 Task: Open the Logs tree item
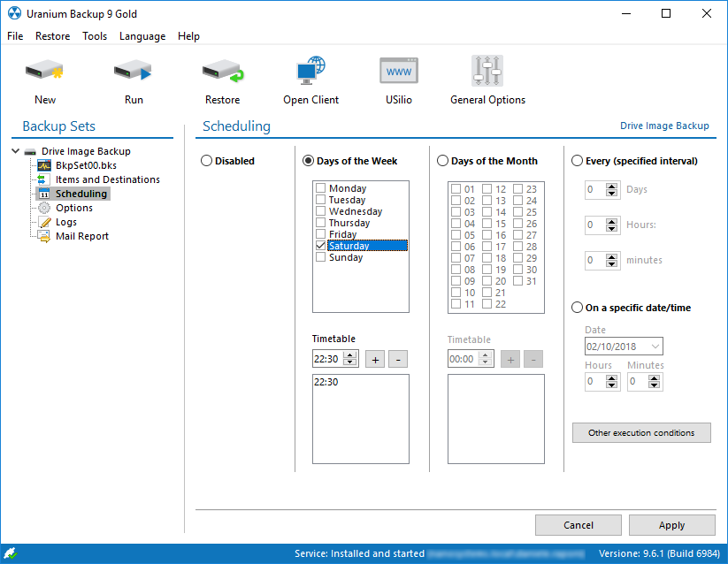(x=65, y=222)
